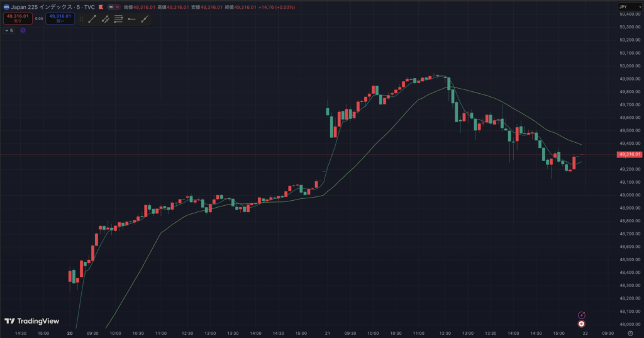Viewport: 644px width, 338px height.
Task: Click the red sell button 49,316.01
Action: click(16, 18)
